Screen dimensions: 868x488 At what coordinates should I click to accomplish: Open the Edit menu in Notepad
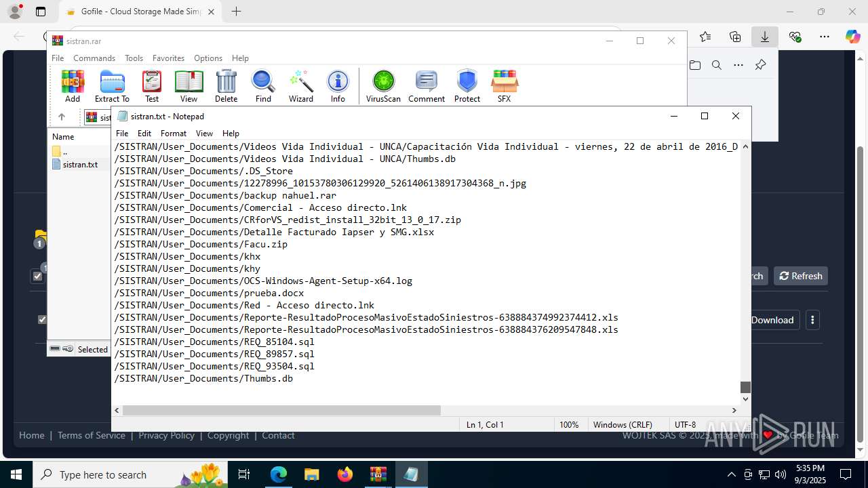(x=144, y=134)
